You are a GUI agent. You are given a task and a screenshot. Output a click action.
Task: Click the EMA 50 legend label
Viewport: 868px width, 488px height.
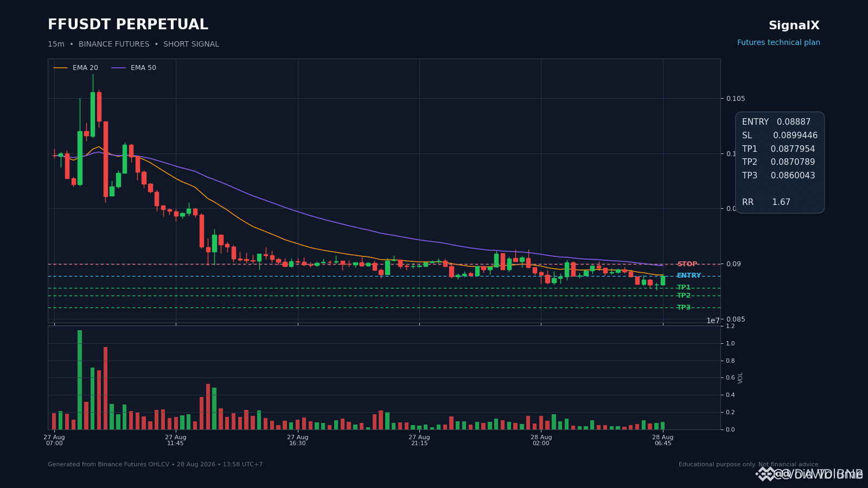click(x=143, y=68)
